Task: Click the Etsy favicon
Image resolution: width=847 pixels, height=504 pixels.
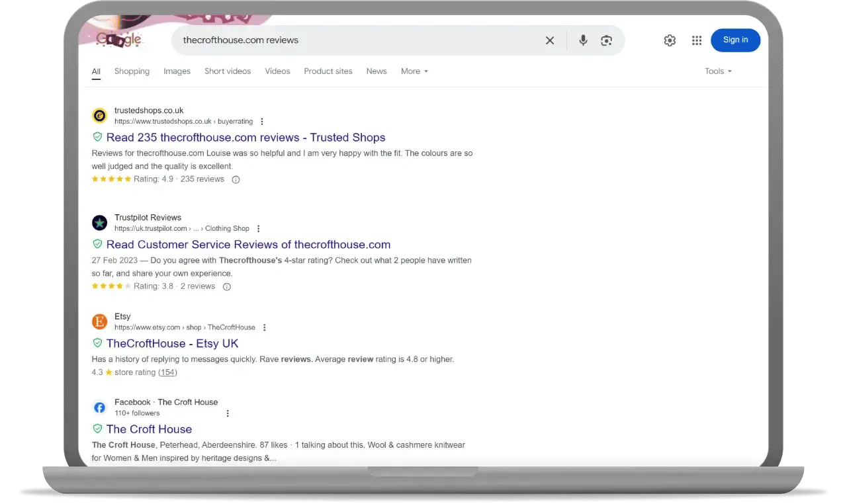Action: point(99,322)
